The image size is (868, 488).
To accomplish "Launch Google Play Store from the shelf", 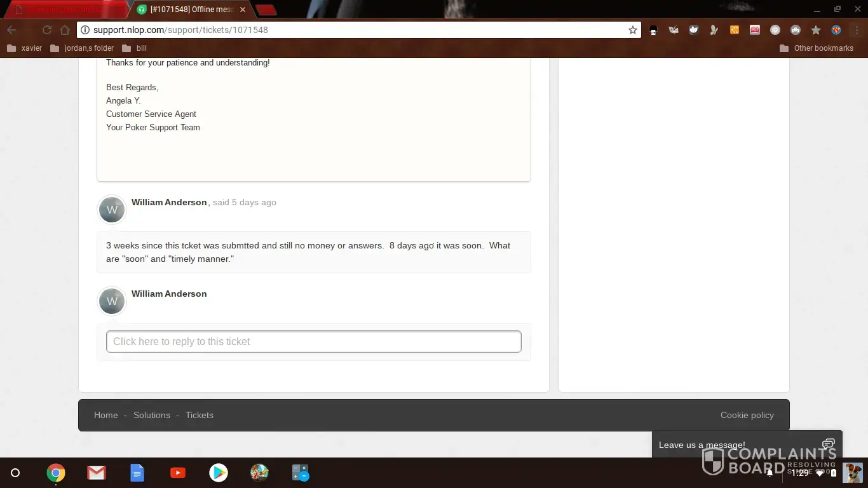I will [x=219, y=473].
